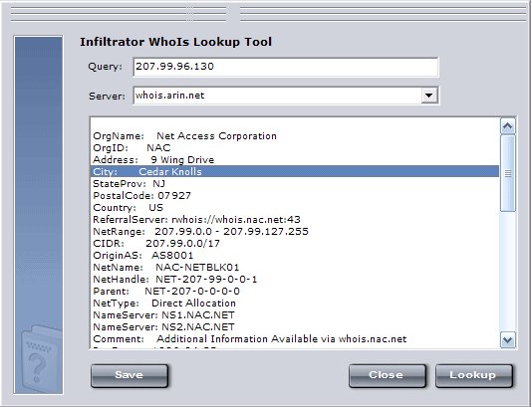The image size is (532, 407).
Task: Select the PostalCode: 07927 row
Action: [296, 196]
